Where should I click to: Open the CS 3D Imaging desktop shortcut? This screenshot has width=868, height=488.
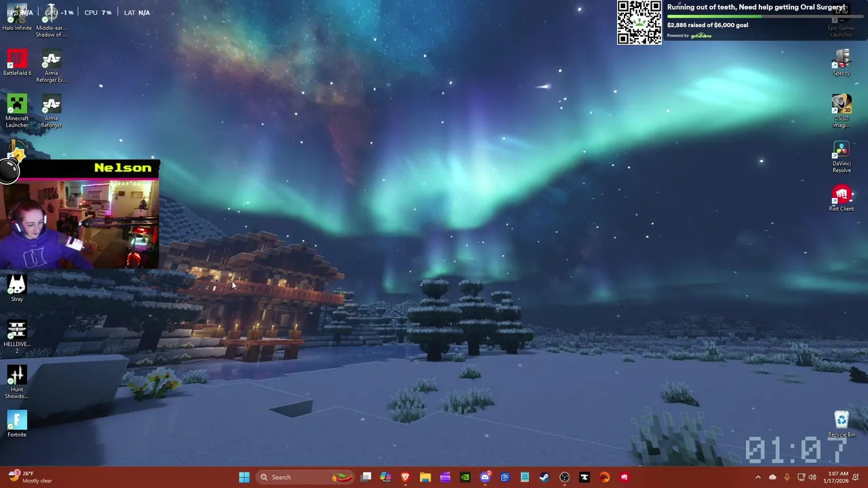(841, 110)
